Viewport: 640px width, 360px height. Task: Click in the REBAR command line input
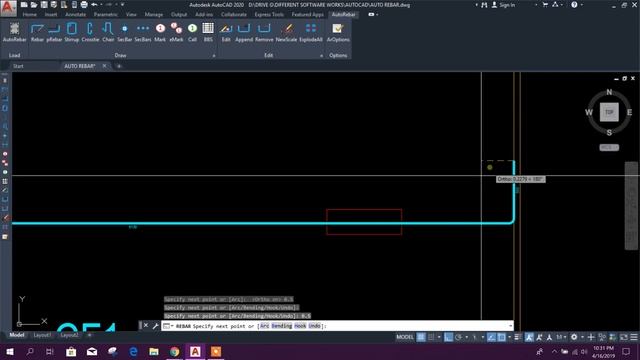pos(337,326)
